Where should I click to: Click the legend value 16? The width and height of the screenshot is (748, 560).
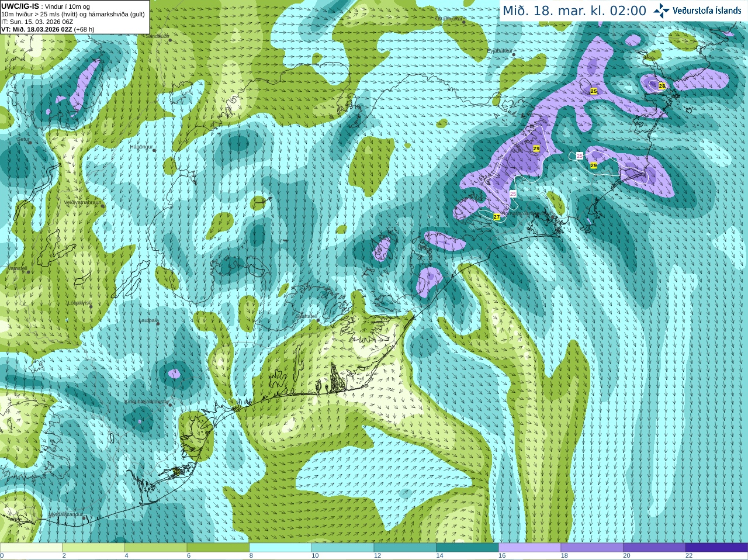(501, 556)
